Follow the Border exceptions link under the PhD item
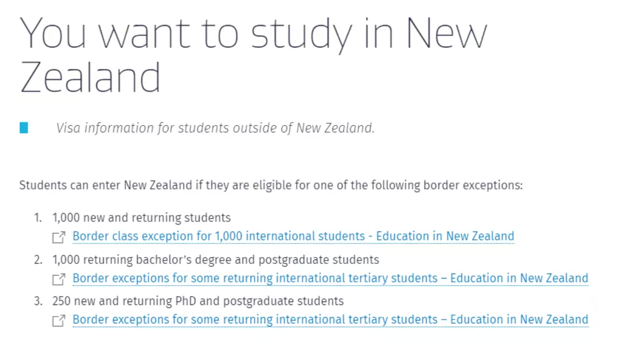The image size is (631, 364). (330, 319)
